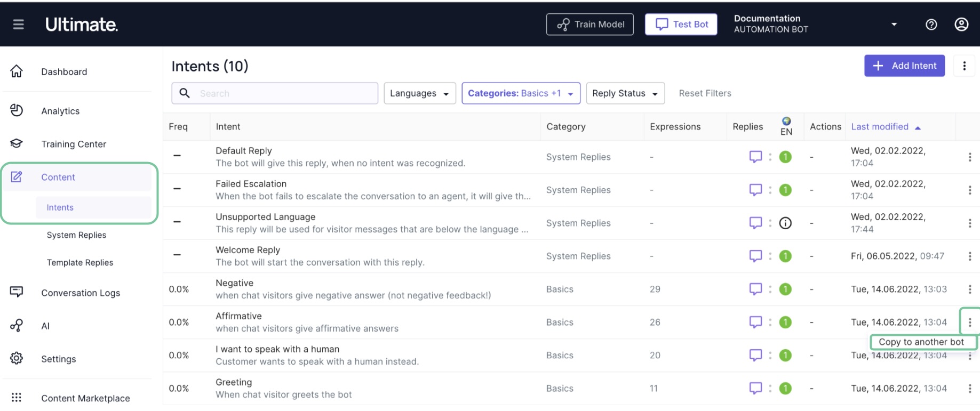980x411 pixels.
Task: Open the Intents page options kebab menu
Action: (964, 66)
